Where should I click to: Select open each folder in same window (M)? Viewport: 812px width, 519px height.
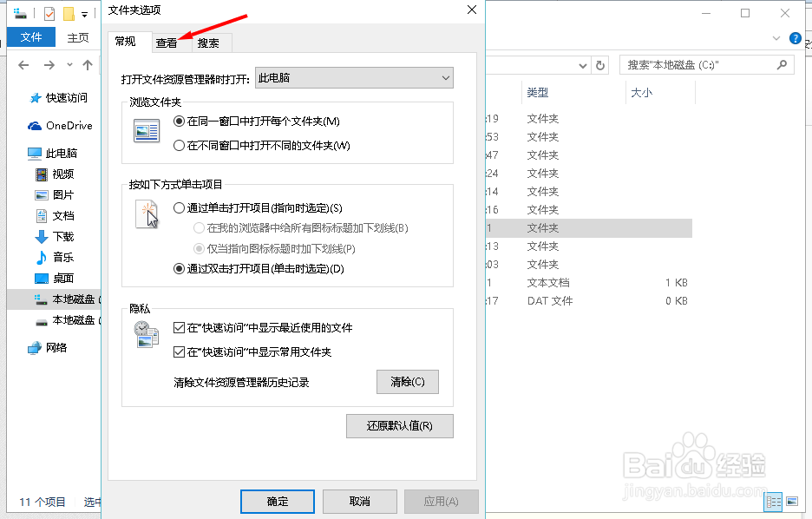click(x=258, y=122)
